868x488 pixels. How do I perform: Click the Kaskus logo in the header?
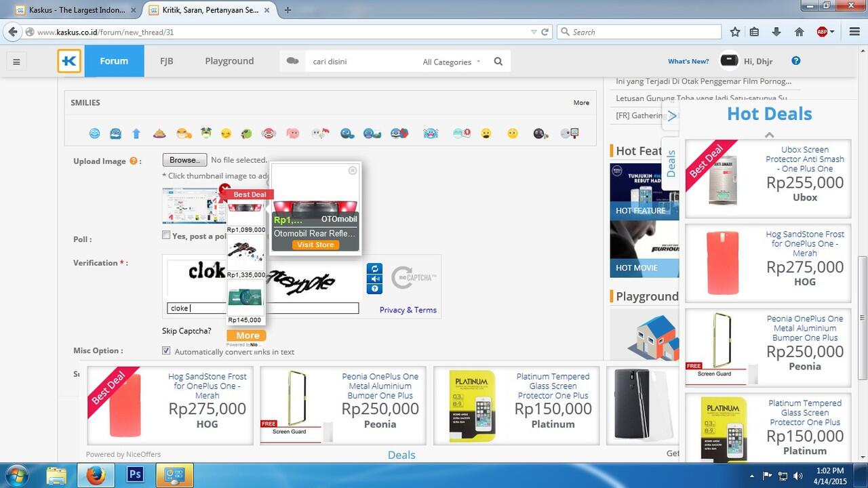[69, 61]
